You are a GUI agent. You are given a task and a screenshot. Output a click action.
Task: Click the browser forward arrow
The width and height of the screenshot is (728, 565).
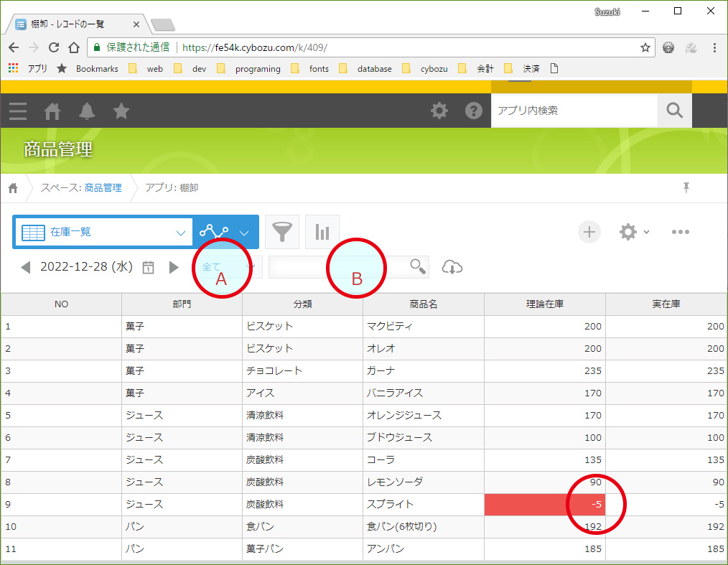[x=34, y=47]
